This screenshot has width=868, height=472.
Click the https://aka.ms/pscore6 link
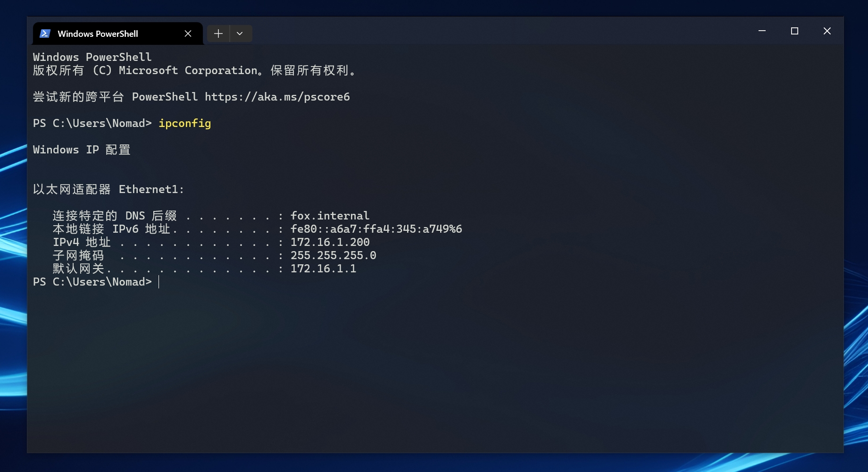[x=277, y=97]
